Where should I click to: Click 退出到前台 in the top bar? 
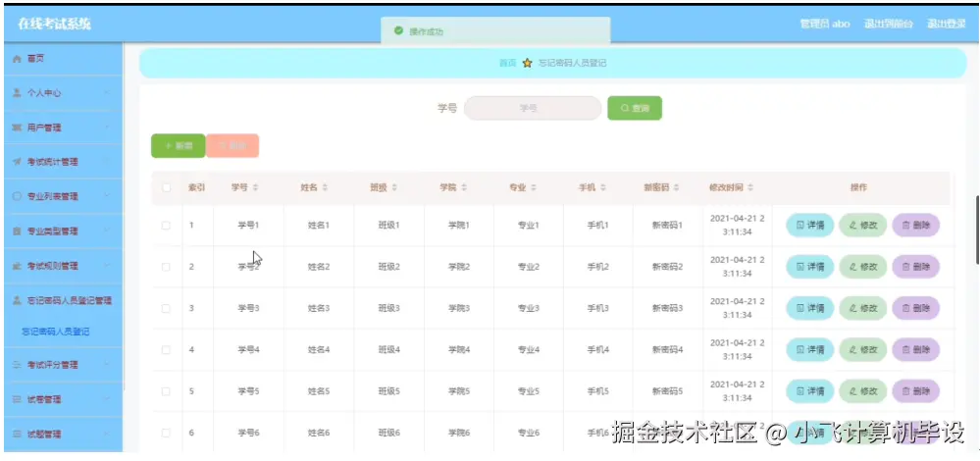click(888, 24)
